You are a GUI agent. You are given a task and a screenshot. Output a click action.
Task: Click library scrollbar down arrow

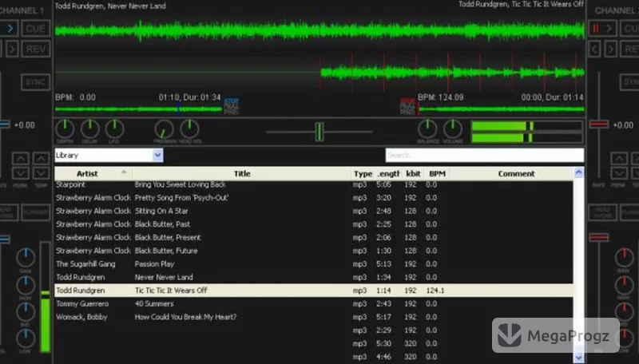(x=578, y=358)
